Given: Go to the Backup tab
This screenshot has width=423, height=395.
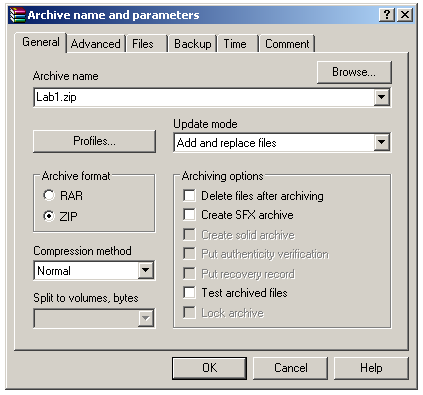Looking at the screenshot, I should [x=193, y=44].
